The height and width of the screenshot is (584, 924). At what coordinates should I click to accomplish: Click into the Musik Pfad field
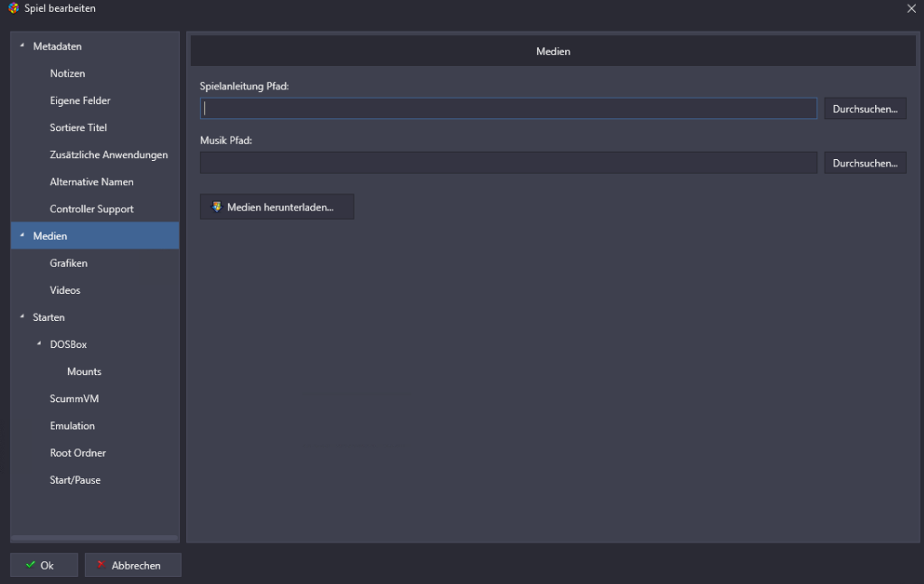pos(508,163)
